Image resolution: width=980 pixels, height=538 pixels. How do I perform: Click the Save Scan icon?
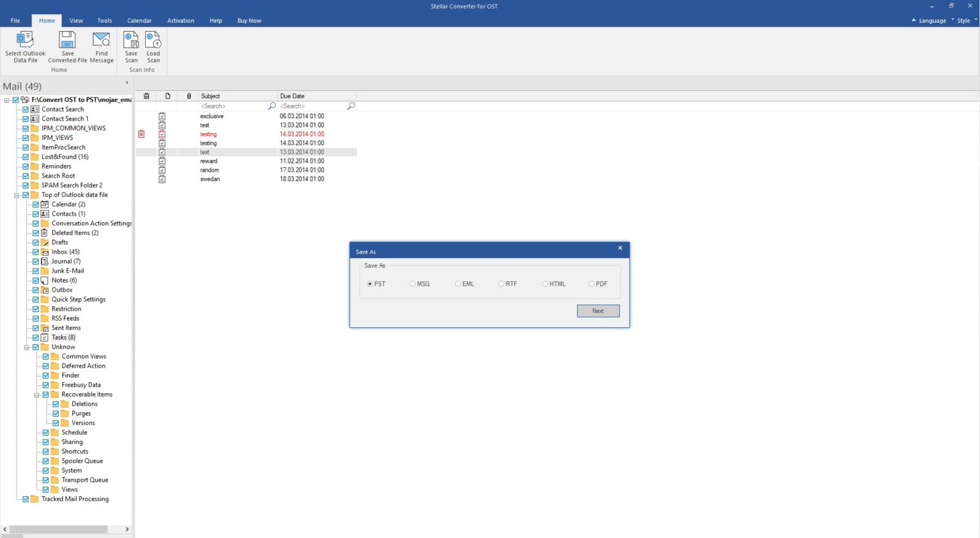click(131, 40)
